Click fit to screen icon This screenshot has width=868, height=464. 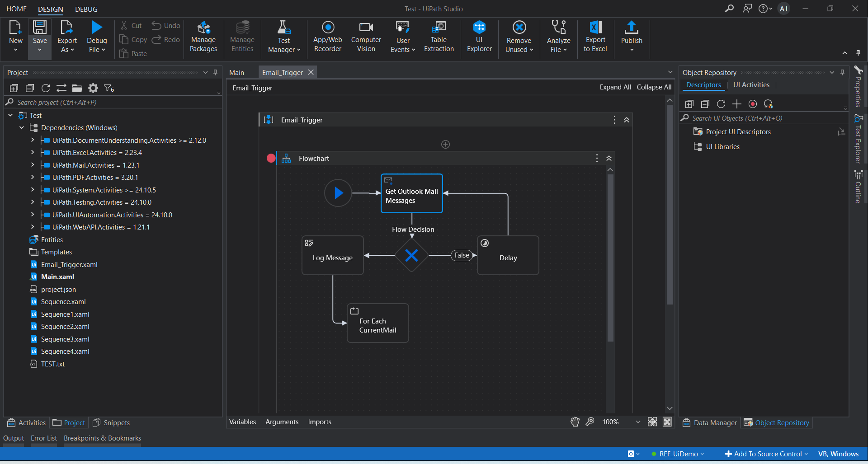652,422
